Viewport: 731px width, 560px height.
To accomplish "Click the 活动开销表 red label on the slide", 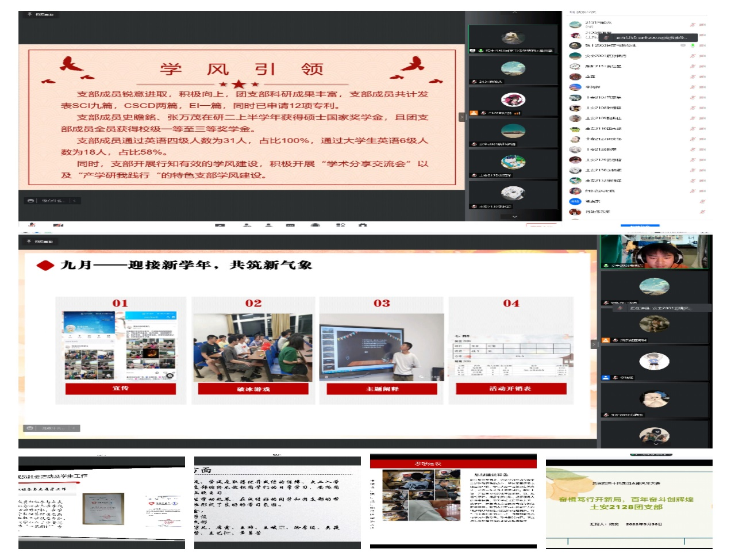I will pos(510,389).
